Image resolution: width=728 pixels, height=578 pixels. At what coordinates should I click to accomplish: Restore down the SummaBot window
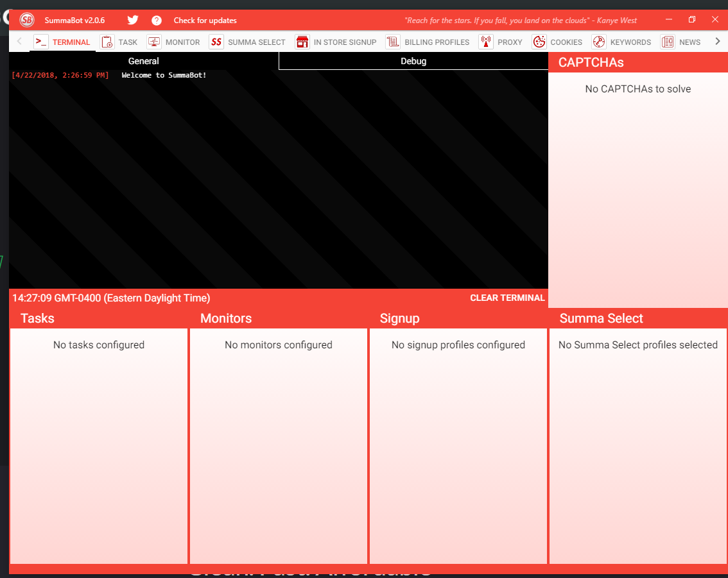(692, 19)
